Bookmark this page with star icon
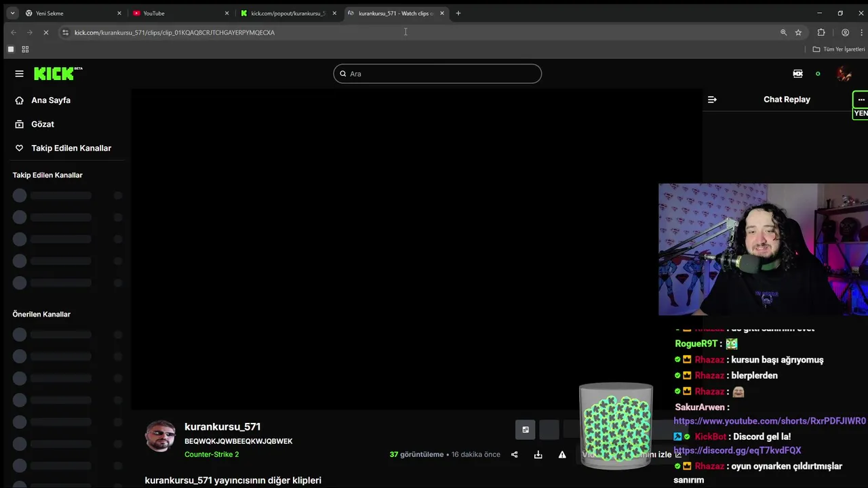Screen dimensions: 868x488 pos(798,33)
